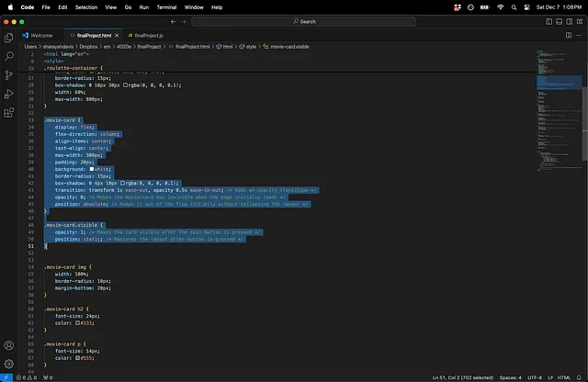The width and height of the screenshot is (588, 382).
Task: Open the Selection menu
Action: 86,6
